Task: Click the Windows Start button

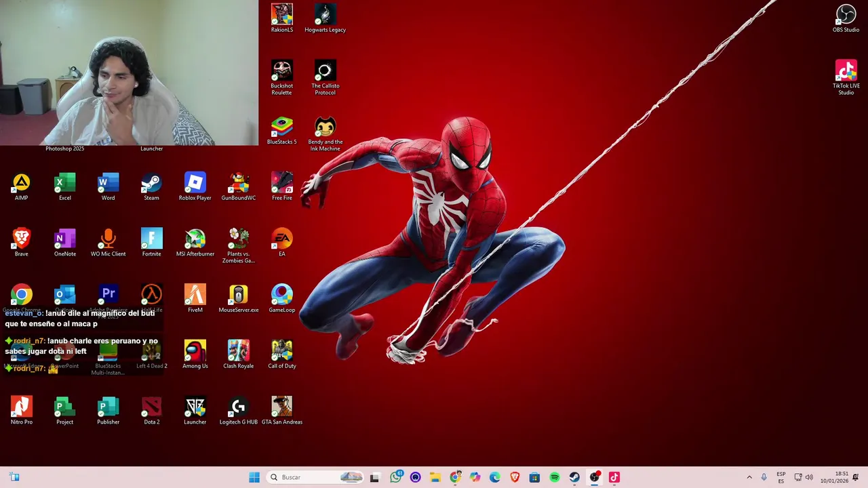Action: coord(254,477)
